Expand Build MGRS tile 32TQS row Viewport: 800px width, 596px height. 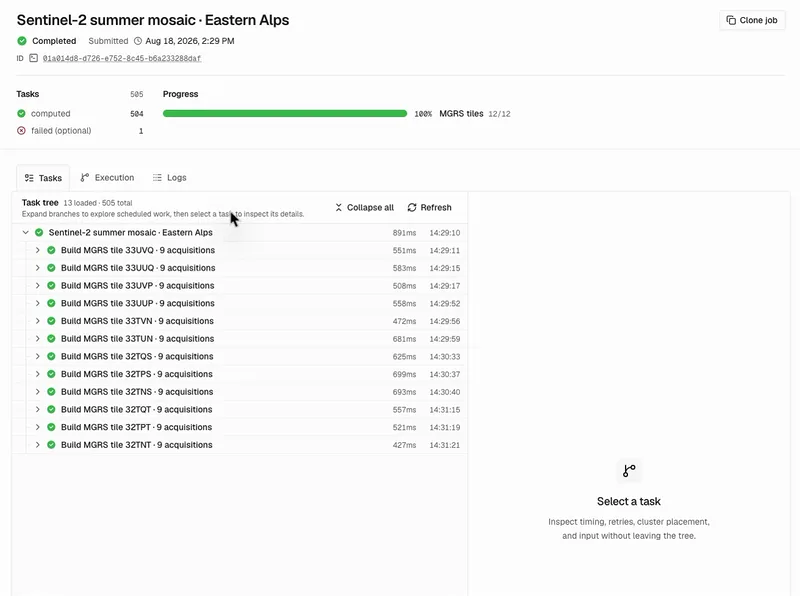pyautogui.click(x=37, y=357)
